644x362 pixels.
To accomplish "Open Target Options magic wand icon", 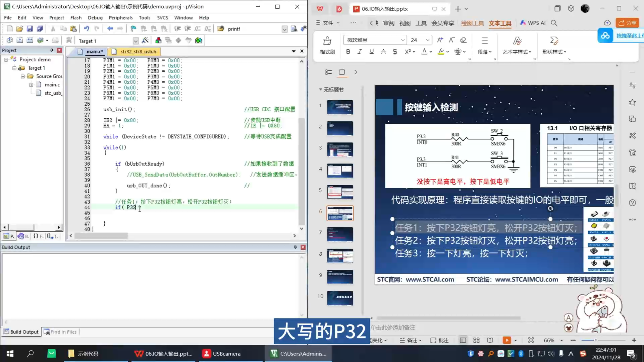I will click(145, 40).
